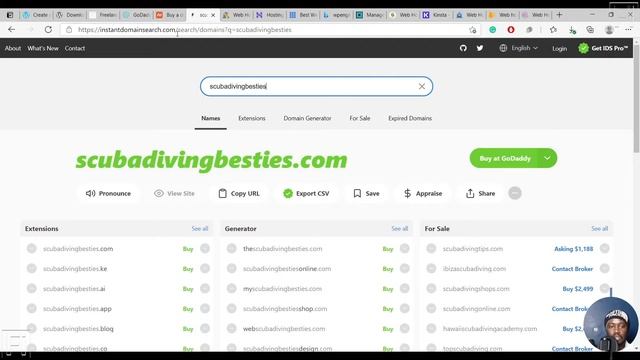Switch to GoDaddy browser tab

[x=137, y=15]
